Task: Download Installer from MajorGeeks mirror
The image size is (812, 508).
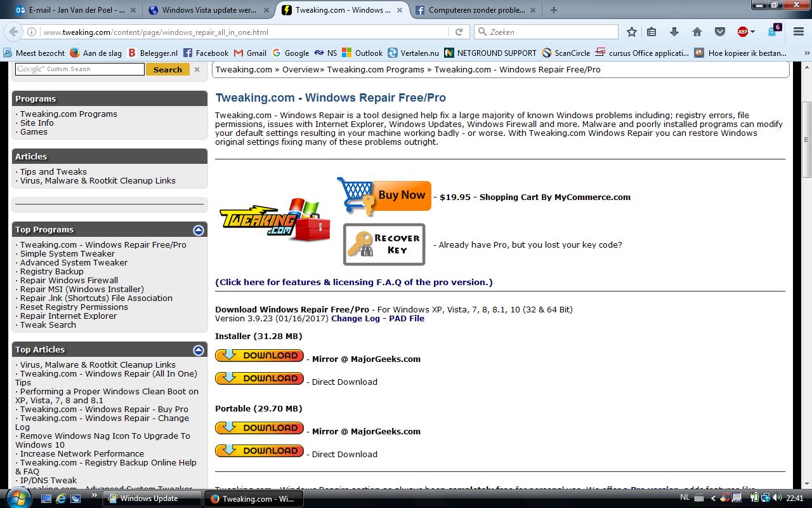Action: click(x=259, y=356)
